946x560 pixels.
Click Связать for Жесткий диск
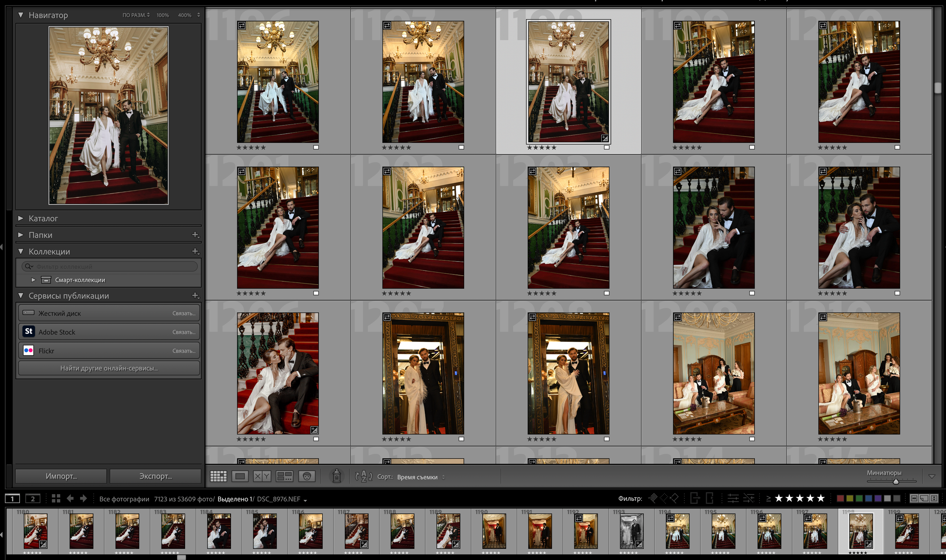184,313
